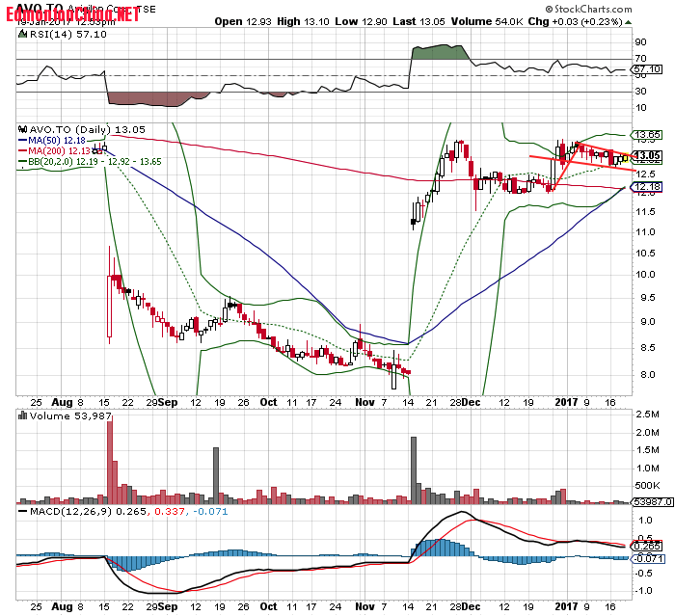
Task: Click the bar-chart icon beside Volume 53,987
Action: pos(22,415)
